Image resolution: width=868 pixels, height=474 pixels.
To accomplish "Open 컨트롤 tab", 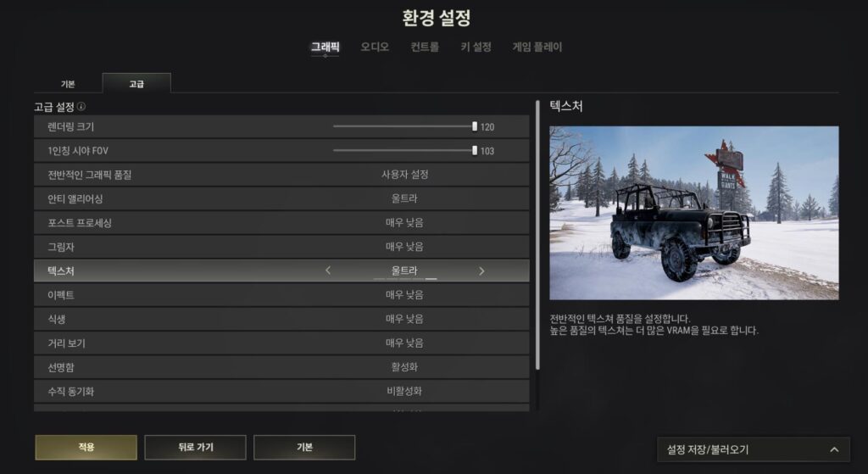I will click(x=425, y=47).
